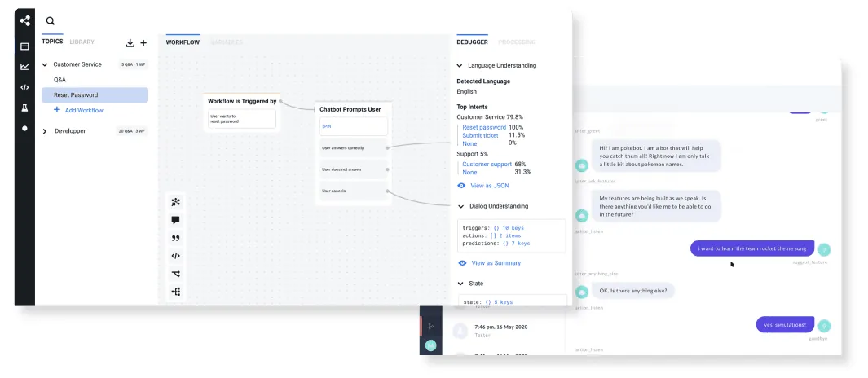Image resolution: width=868 pixels, height=378 pixels.
Task: Expand the Developper topic
Action: tap(45, 131)
